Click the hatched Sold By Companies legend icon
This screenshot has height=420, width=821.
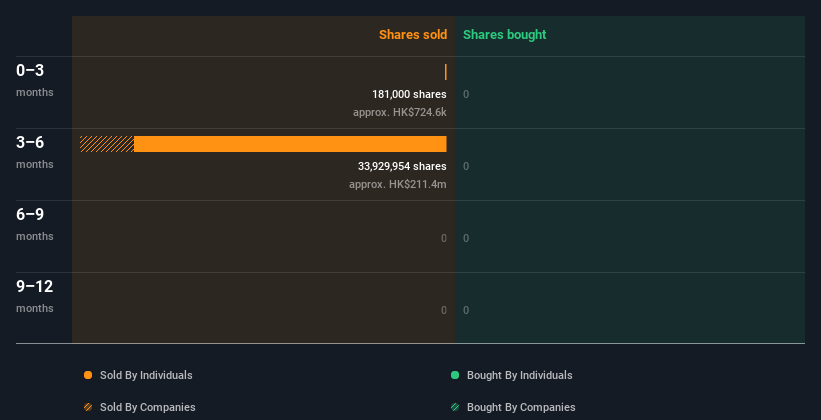pyautogui.click(x=88, y=407)
